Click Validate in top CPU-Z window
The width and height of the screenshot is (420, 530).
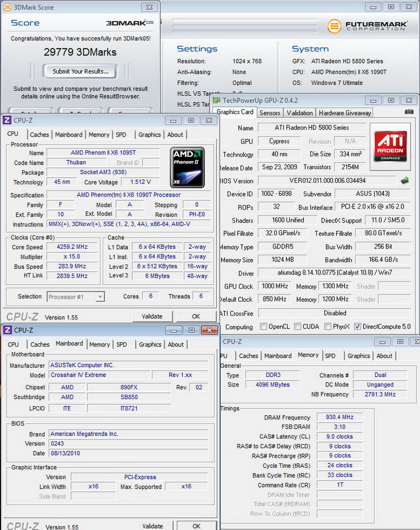(x=152, y=316)
